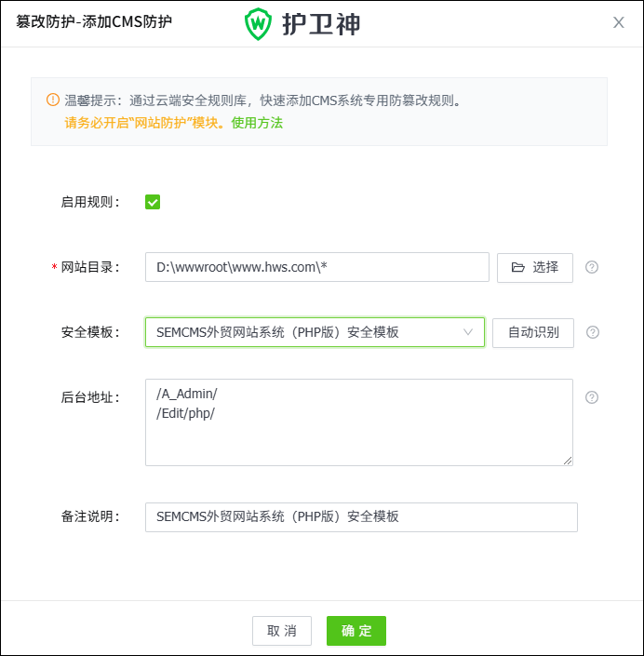Close the 添加CMS防护 dialog
644x656 pixels.
[619, 22]
